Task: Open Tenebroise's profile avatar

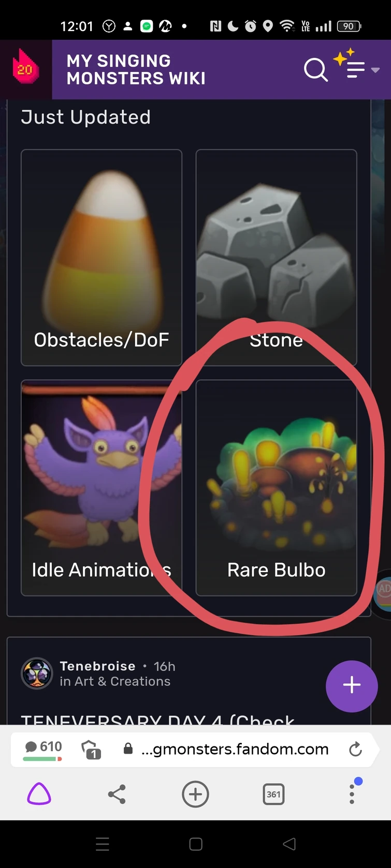Action: pyautogui.click(x=37, y=674)
